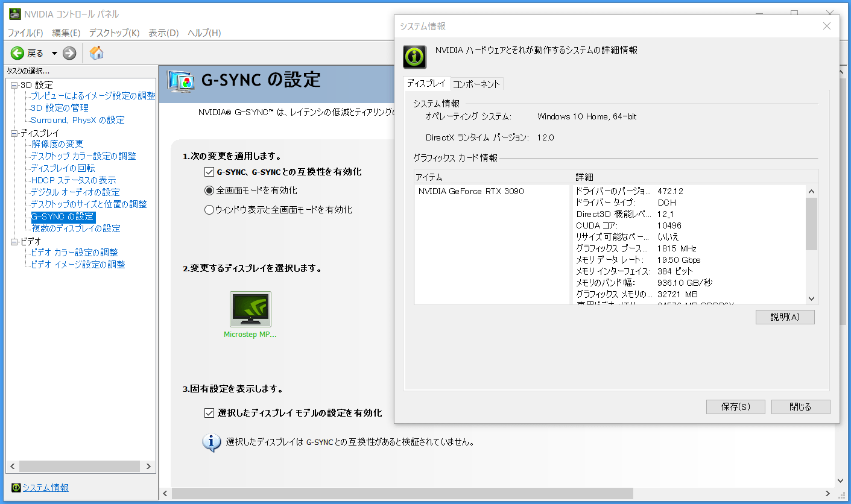Select ウィンドウ表示と全画面モード radio button
The width and height of the screenshot is (851, 504).
(x=209, y=210)
